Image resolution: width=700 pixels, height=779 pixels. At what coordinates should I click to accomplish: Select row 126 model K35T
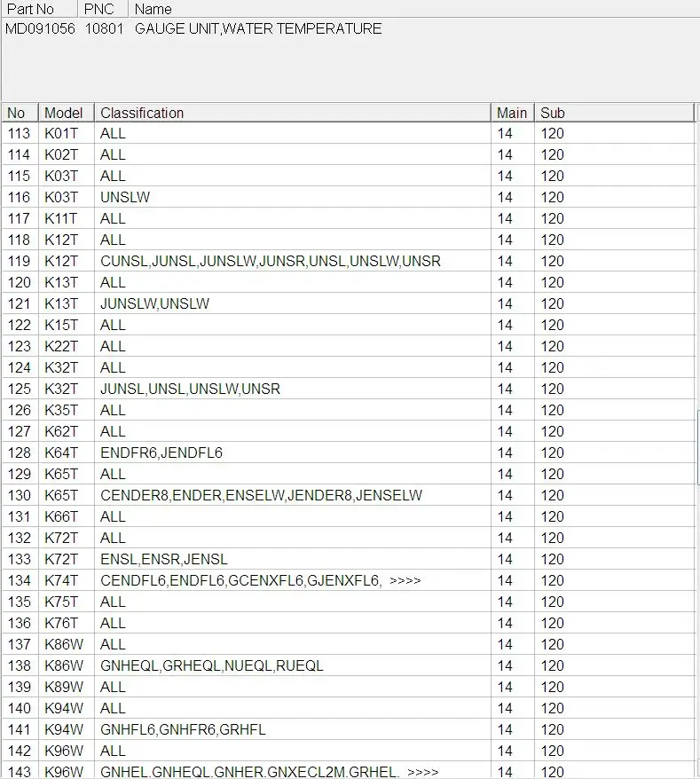(x=61, y=411)
